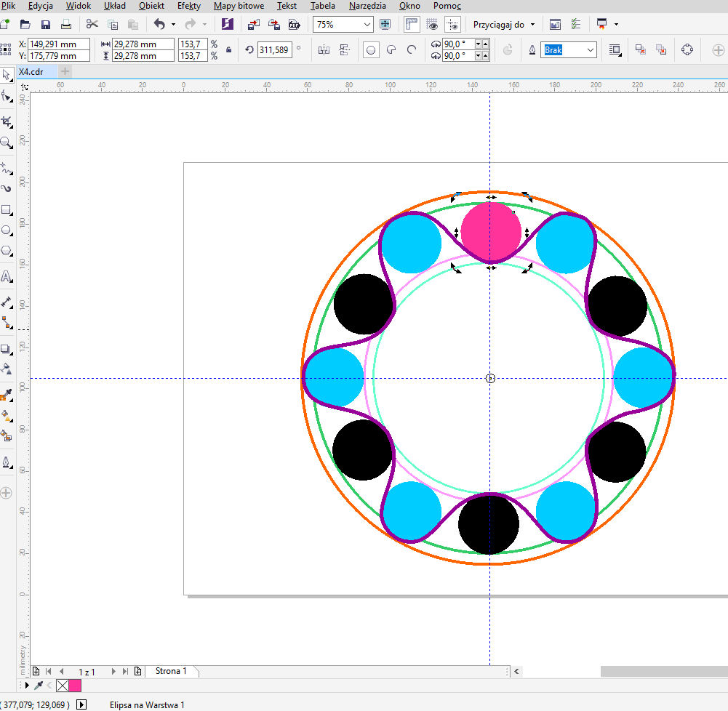
Task: Switch to the Strona 1 page tab
Action: [x=171, y=671]
